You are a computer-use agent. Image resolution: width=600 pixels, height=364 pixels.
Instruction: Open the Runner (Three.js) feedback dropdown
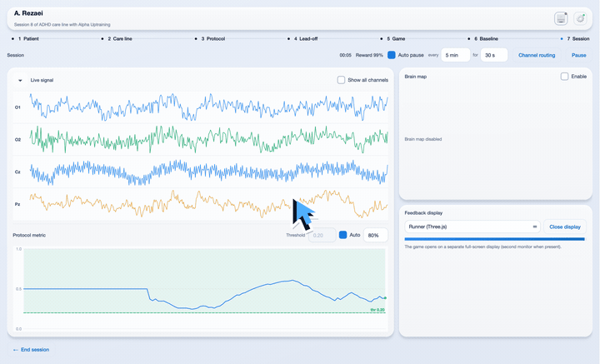(x=472, y=227)
